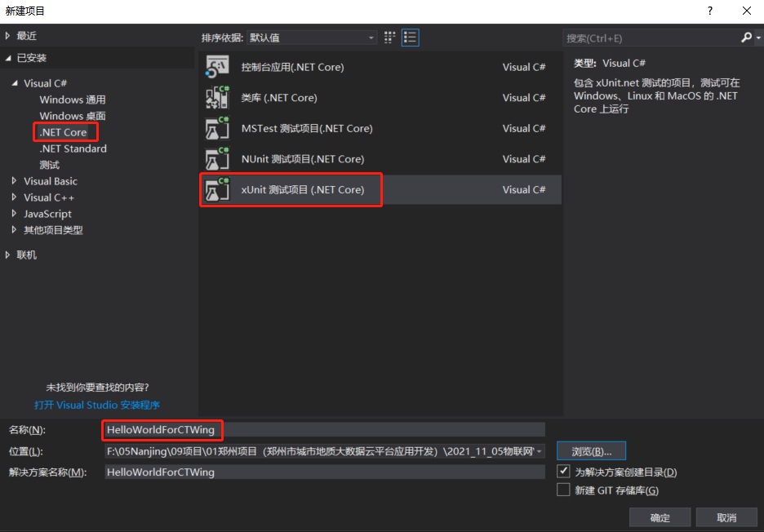Switch to list view icon
Image resolution: width=764 pixels, height=532 pixels.
(x=411, y=38)
